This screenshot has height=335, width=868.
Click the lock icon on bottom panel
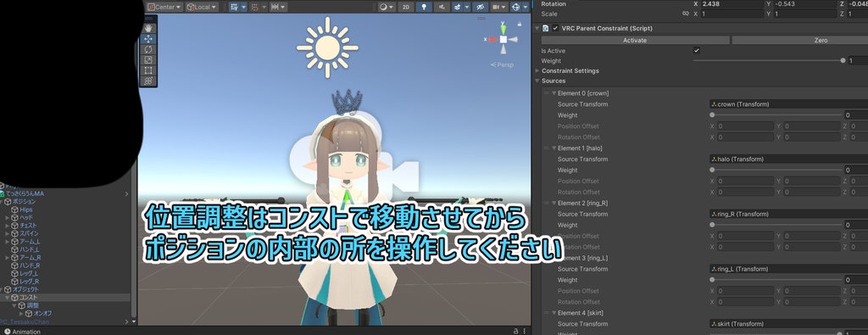tap(515, 331)
